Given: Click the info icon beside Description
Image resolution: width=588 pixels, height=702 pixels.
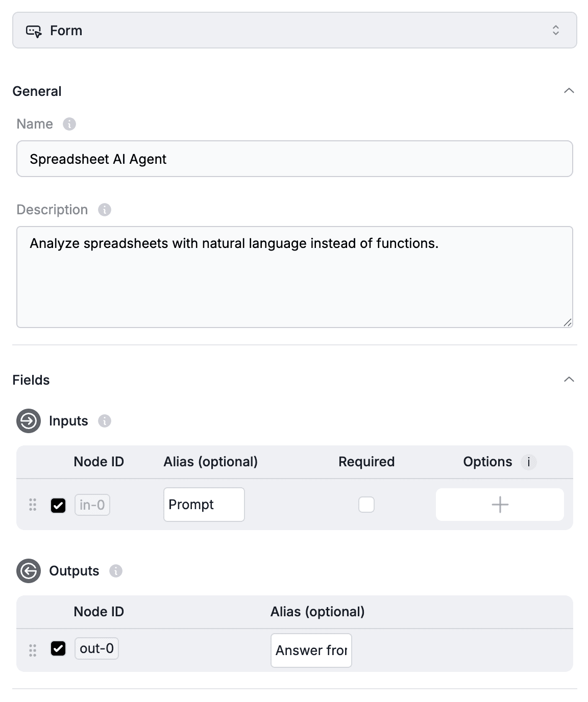Looking at the screenshot, I should (x=105, y=210).
